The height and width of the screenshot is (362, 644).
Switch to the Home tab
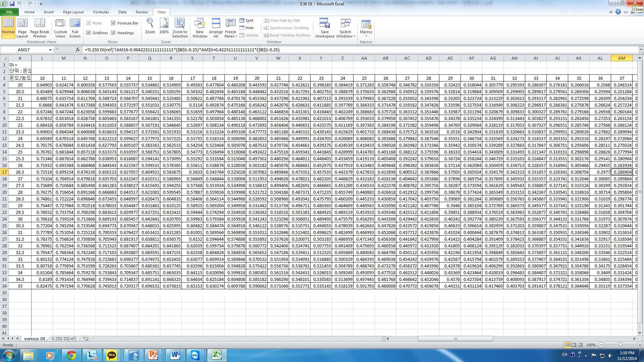click(29, 12)
